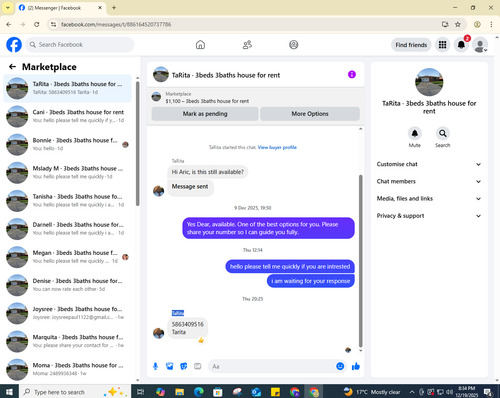
Task: Click the Search Facebook field
Action: pyautogui.click(x=80, y=45)
